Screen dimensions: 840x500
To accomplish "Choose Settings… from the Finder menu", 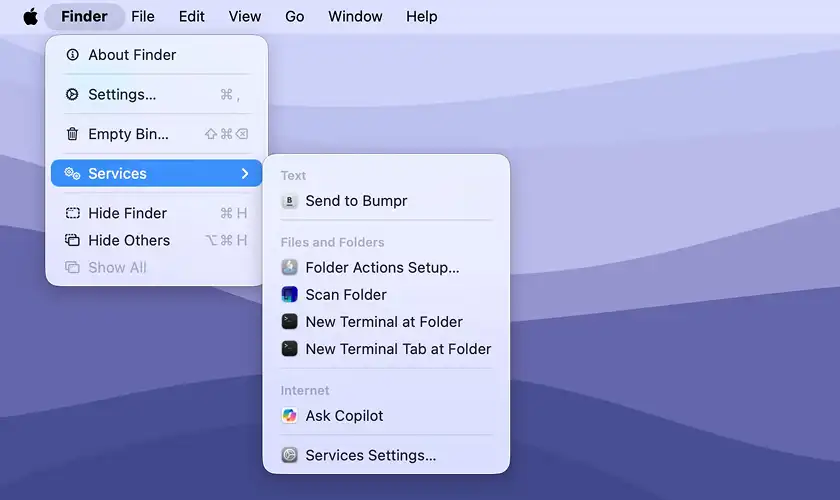I will coord(156,94).
